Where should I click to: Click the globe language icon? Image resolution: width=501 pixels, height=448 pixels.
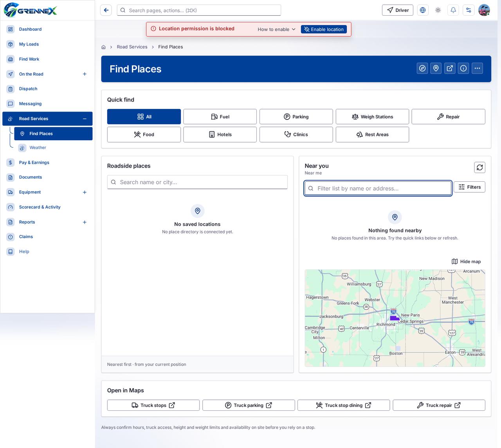[423, 10]
